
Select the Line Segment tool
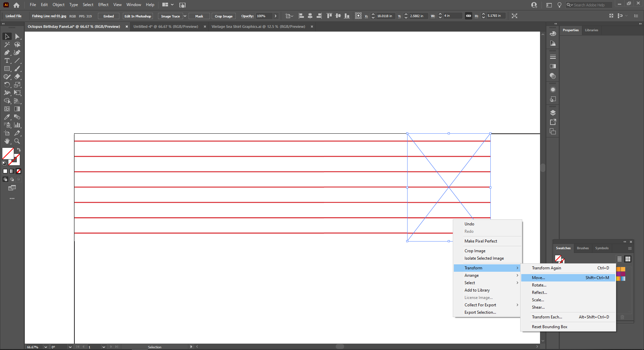click(17, 60)
